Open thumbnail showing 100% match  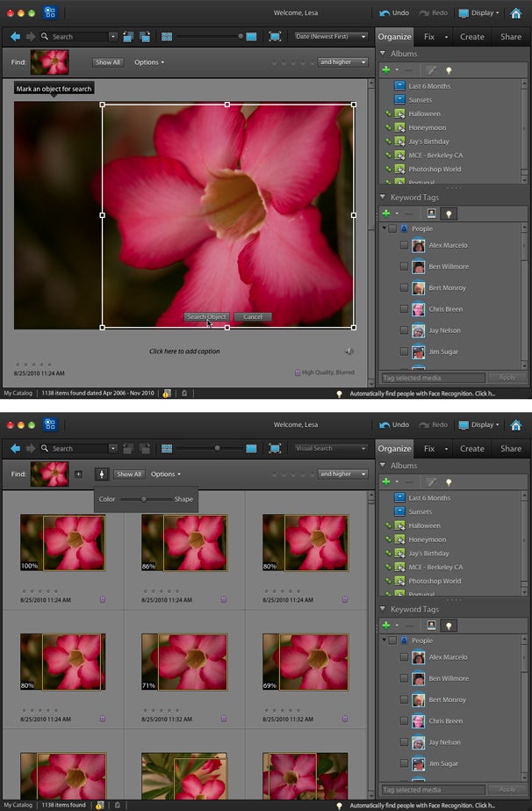pos(63,542)
